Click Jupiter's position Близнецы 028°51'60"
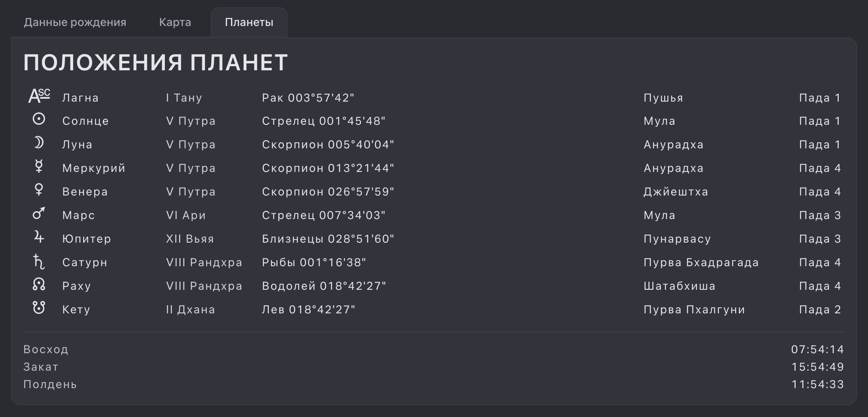 coord(328,239)
